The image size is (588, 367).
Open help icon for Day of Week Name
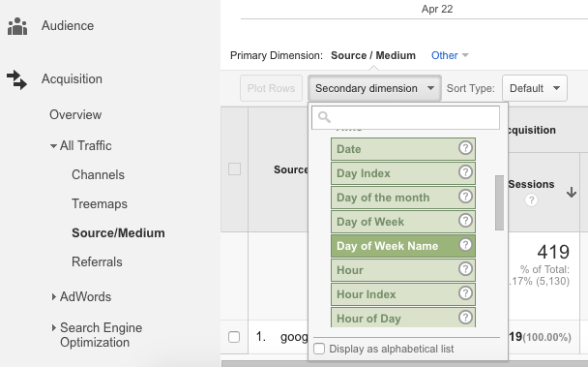pos(465,245)
